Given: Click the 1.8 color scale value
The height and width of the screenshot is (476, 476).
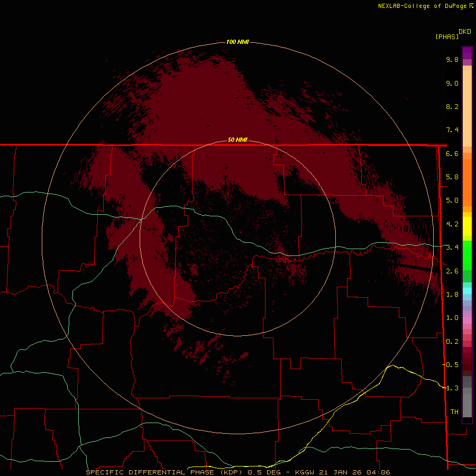Looking at the screenshot, I should (452, 295).
